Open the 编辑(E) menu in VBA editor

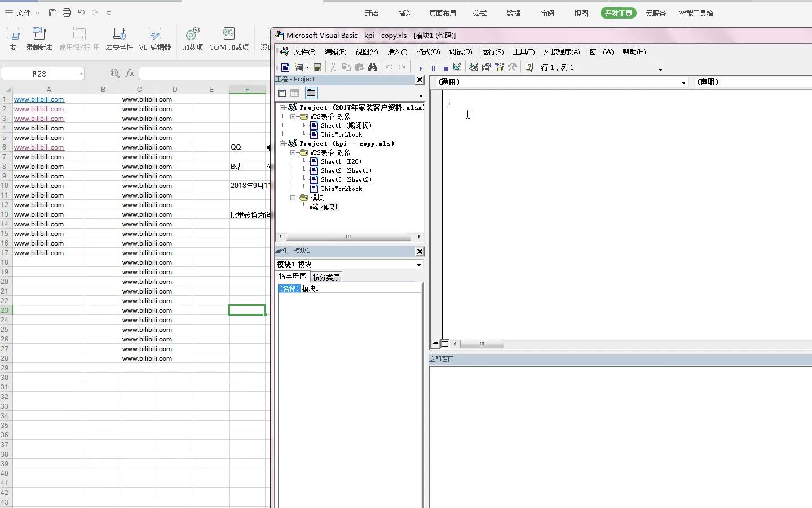click(335, 52)
